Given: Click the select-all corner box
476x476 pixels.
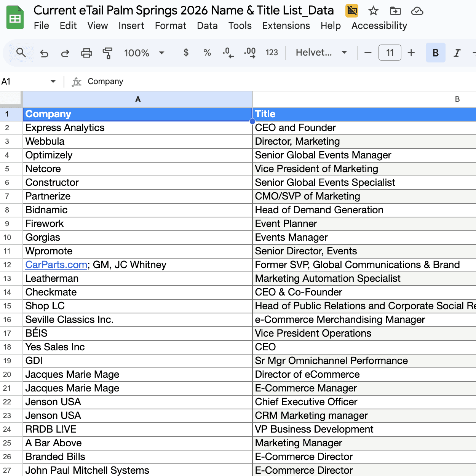Looking at the screenshot, I should tap(11, 98).
